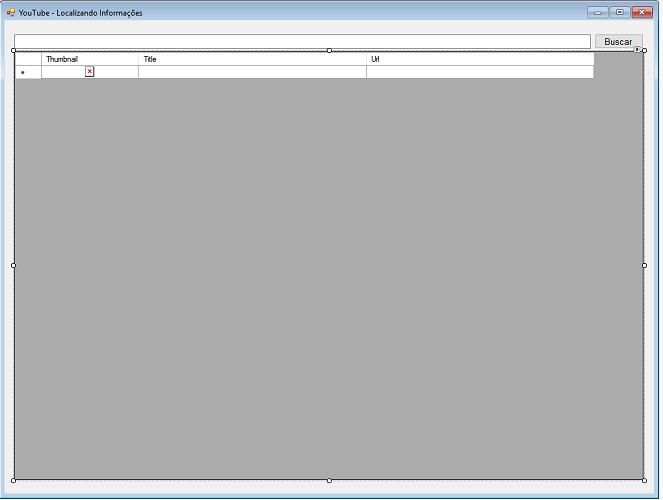The image size is (663, 500).
Task: Select the Thumbnail column header
Action: (x=90, y=59)
